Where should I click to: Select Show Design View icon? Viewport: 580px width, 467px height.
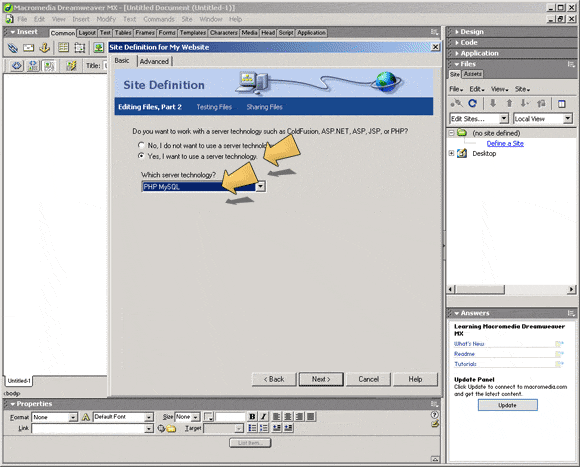click(x=49, y=66)
